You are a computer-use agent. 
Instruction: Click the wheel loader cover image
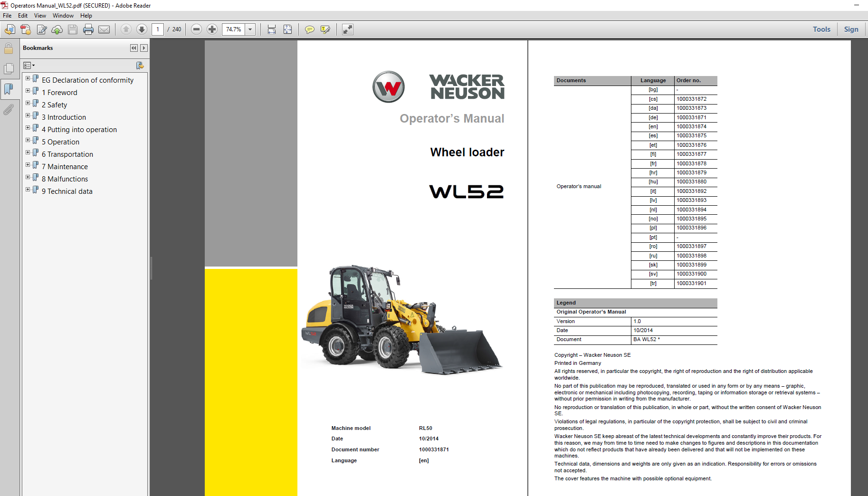pos(402,320)
